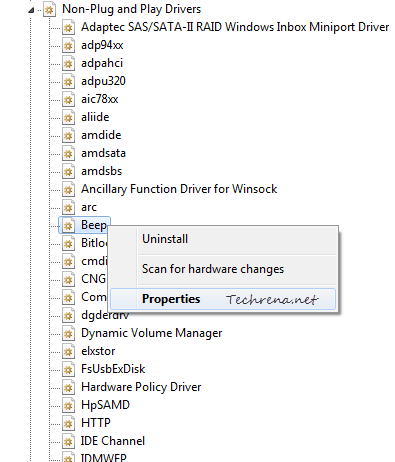The image size is (395, 462).
Task: Select the adpu320 entry text
Action: point(103,81)
